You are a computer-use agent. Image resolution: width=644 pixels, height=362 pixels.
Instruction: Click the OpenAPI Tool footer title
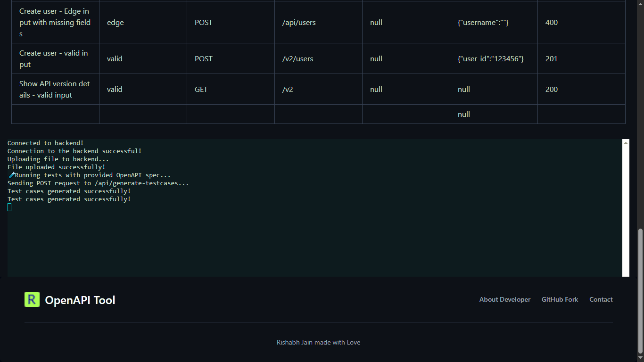[80, 300]
